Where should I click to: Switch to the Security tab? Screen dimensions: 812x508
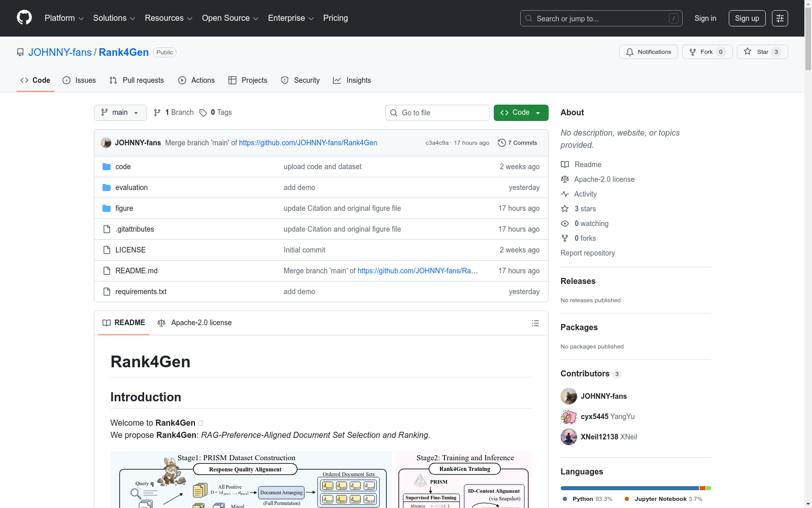click(300, 80)
